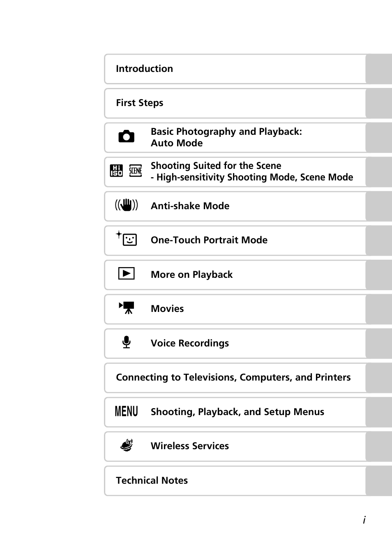
Task: Open Connecting to Televisions, Computers, and Printers
Action: pyautogui.click(x=233, y=377)
